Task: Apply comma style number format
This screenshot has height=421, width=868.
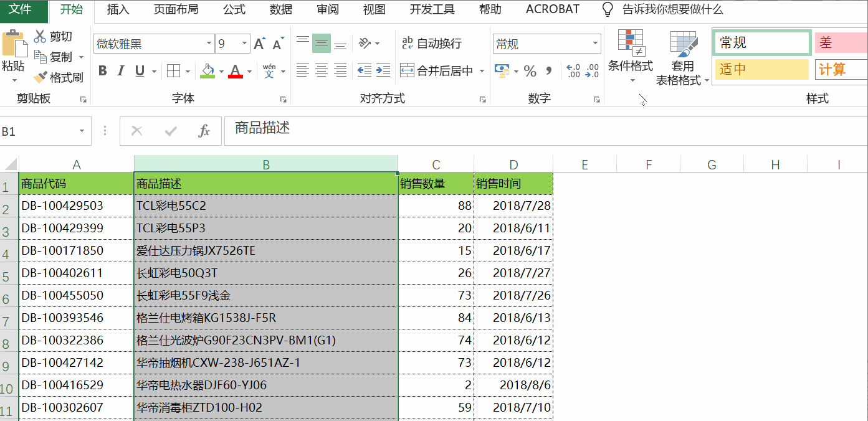Action: point(549,71)
